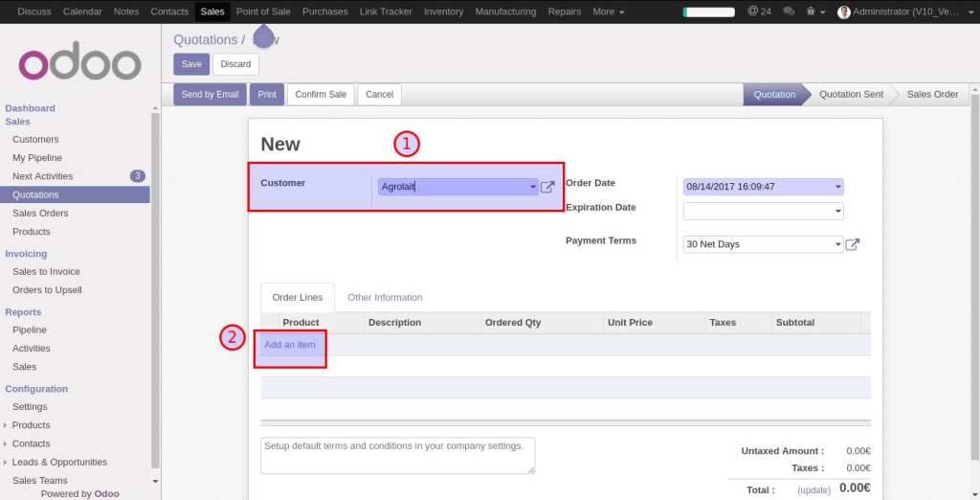The image size is (980, 500).
Task: Click the badge showing 3 next activities
Action: click(137, 176)
